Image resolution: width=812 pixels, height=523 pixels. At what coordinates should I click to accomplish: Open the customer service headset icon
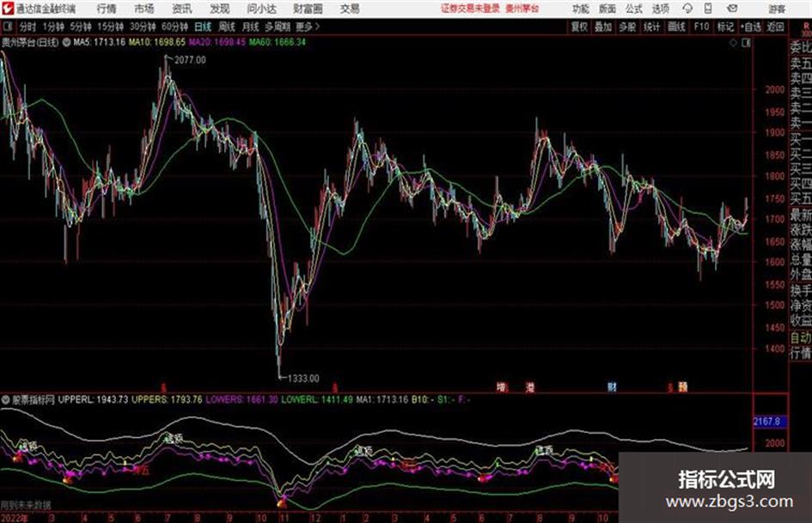tap(687, 9)
